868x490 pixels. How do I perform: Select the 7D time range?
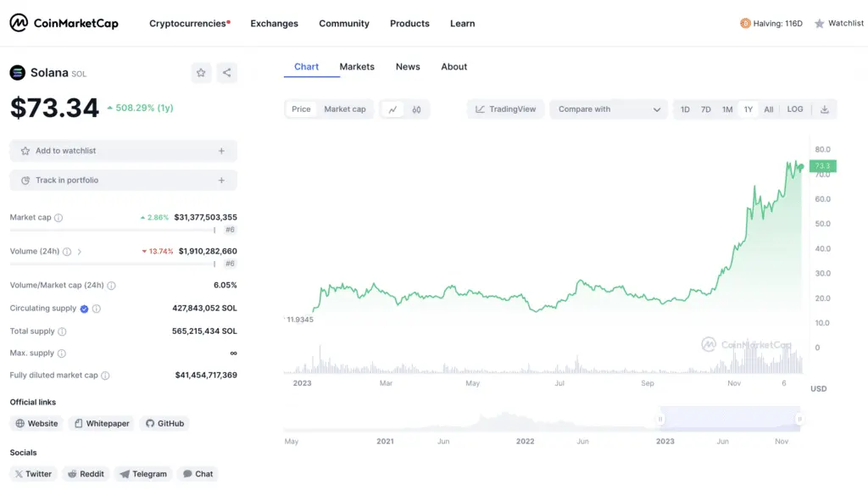tap(705, 109)
